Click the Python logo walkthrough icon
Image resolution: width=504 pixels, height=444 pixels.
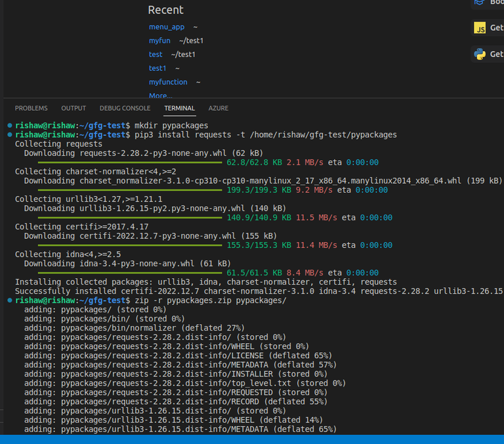coord(480,54)
